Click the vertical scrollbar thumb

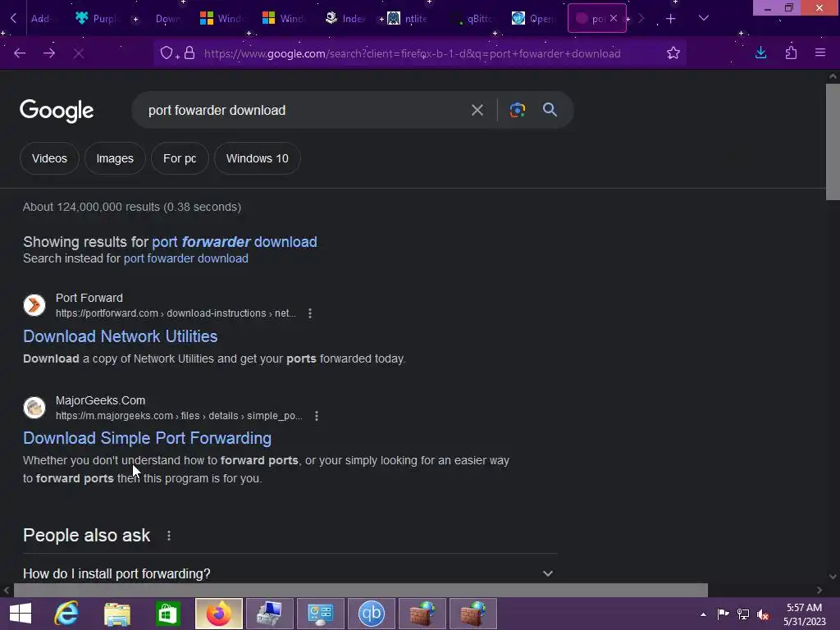point(833,142)
